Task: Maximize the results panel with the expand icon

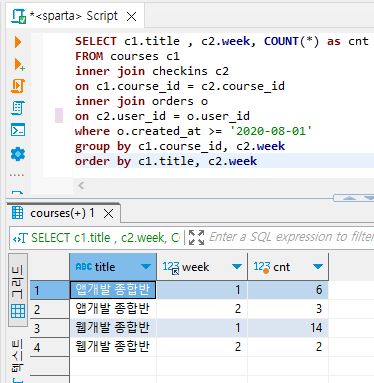Action: tap(196, 238)
